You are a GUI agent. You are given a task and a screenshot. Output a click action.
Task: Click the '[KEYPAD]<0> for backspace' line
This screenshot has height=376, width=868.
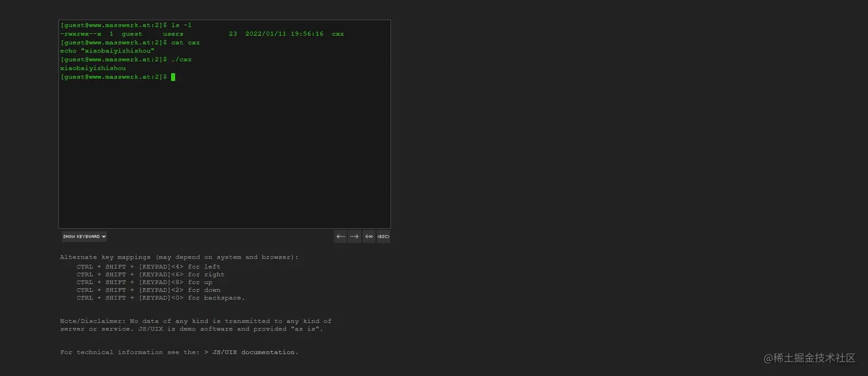161,298
